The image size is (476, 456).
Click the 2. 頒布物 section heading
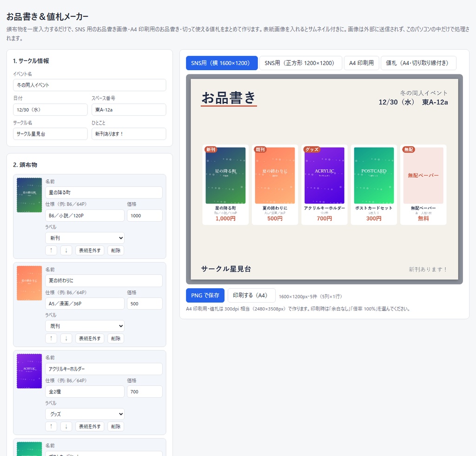click(x=25, y=165)
